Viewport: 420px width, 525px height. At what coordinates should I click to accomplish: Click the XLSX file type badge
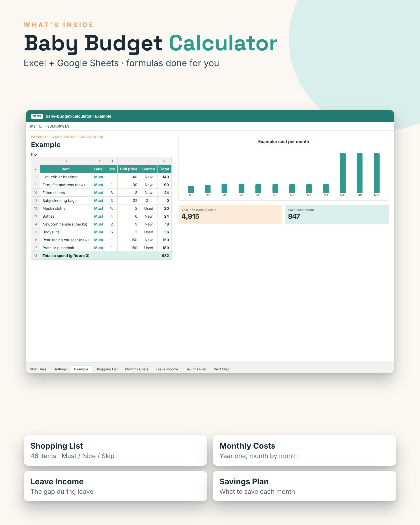[37, 116]
